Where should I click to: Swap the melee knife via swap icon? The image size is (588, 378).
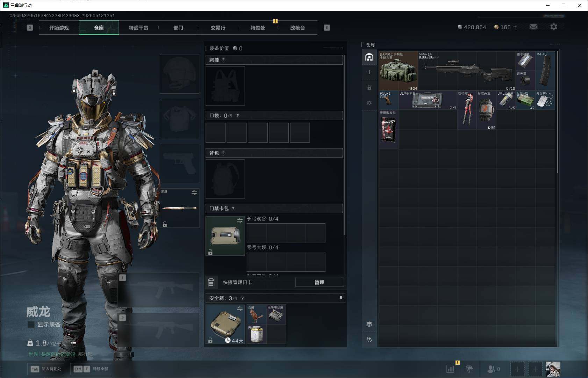point(194,193)
